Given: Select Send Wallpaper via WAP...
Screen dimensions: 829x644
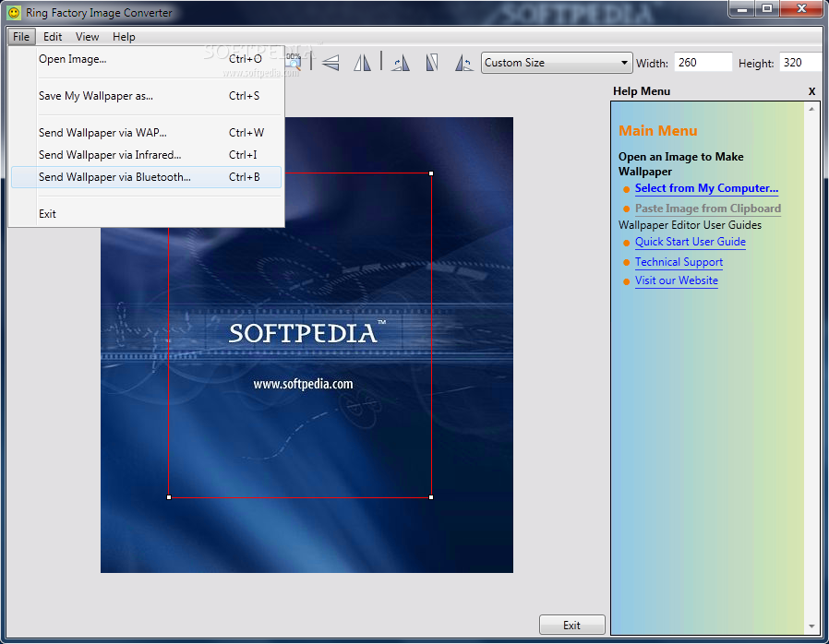Looking at the screenshot, I should point(146,133).
